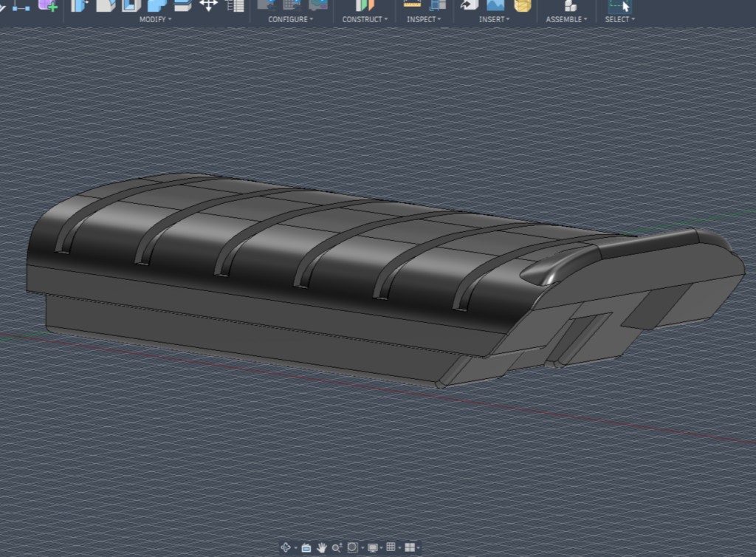Expand the Orbit type dropdown arrow
Viewport: 756px width, 557px height.
click(295, 548)
